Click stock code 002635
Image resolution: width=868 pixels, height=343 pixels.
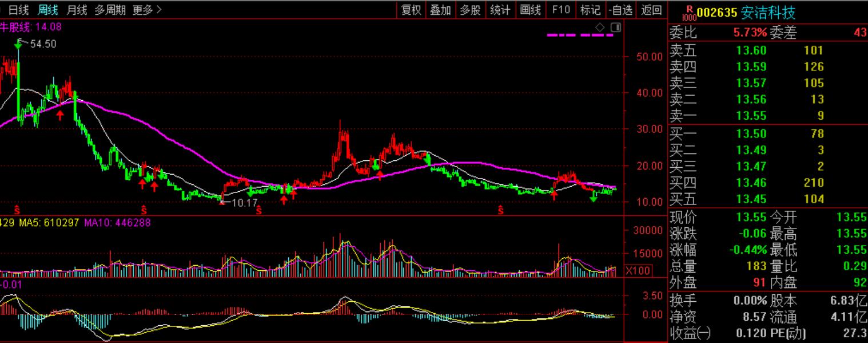[717, 13]
